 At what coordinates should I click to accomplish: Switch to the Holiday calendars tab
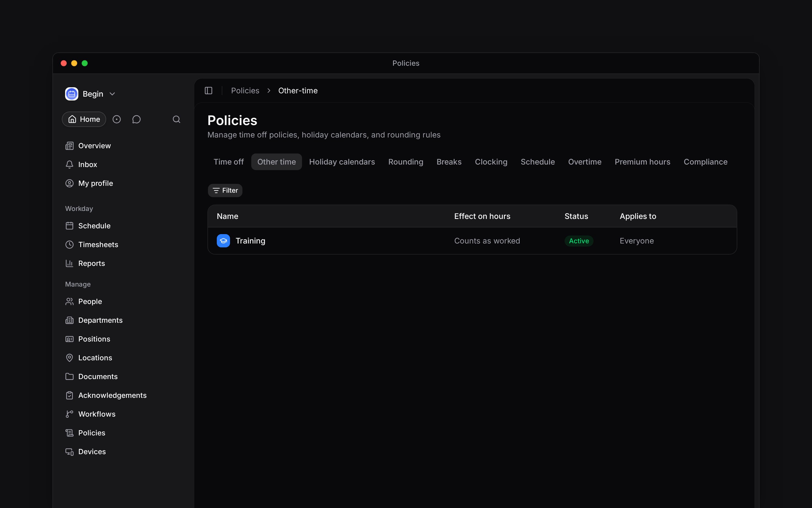(x=342, y=162)
